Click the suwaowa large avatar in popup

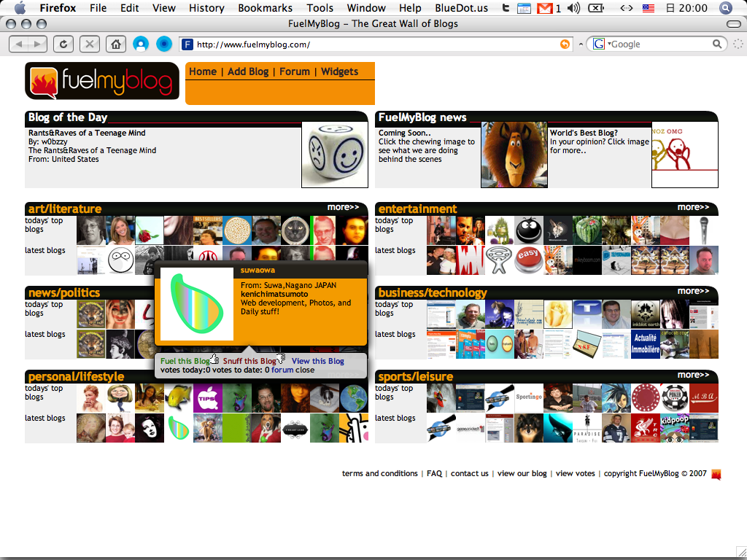(197, 304)
